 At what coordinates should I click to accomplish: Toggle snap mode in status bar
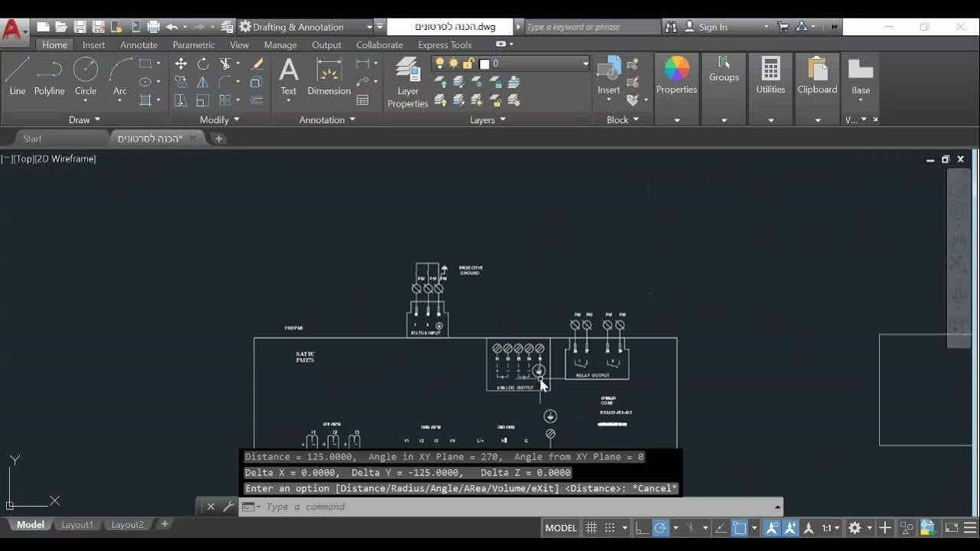[609, 528]
